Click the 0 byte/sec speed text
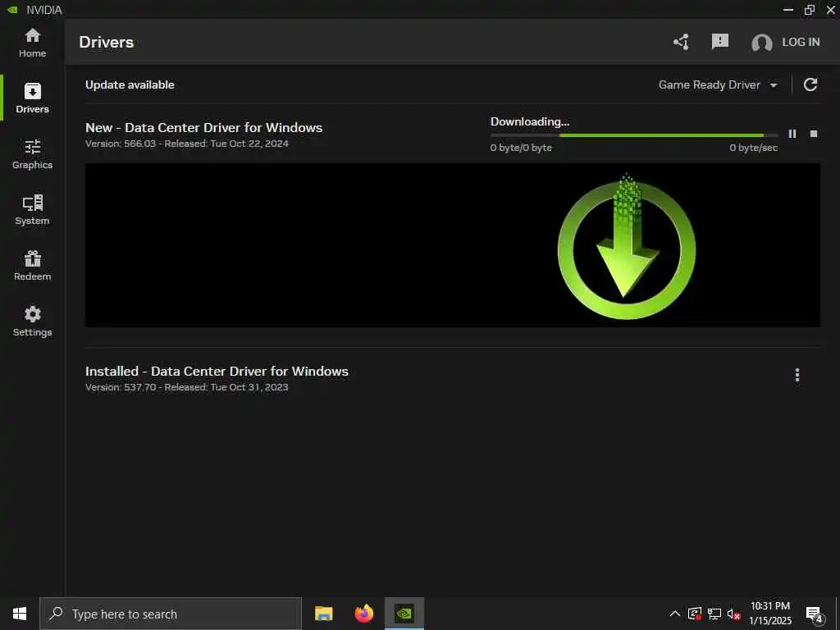The height and width of the screenshot is (630, 840). click(x=753, y=148)
